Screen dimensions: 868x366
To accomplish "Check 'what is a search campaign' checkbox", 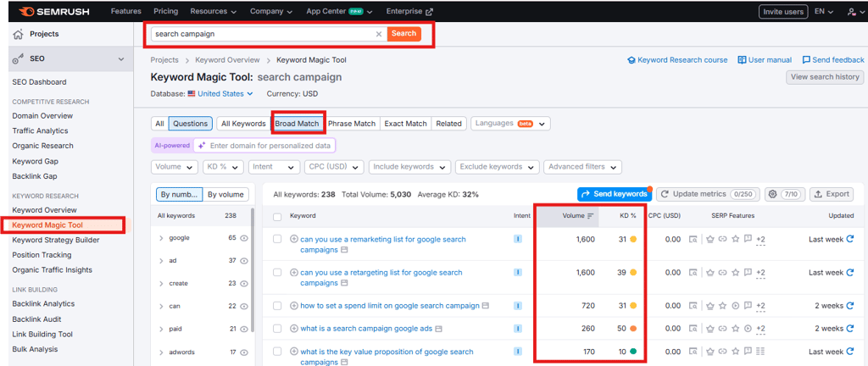I will tap(277, 329).
